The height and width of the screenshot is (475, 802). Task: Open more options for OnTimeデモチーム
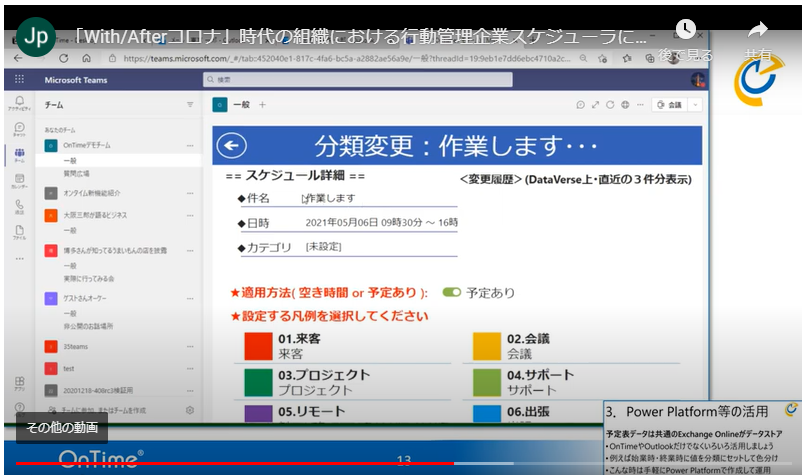tap(190, 146)
